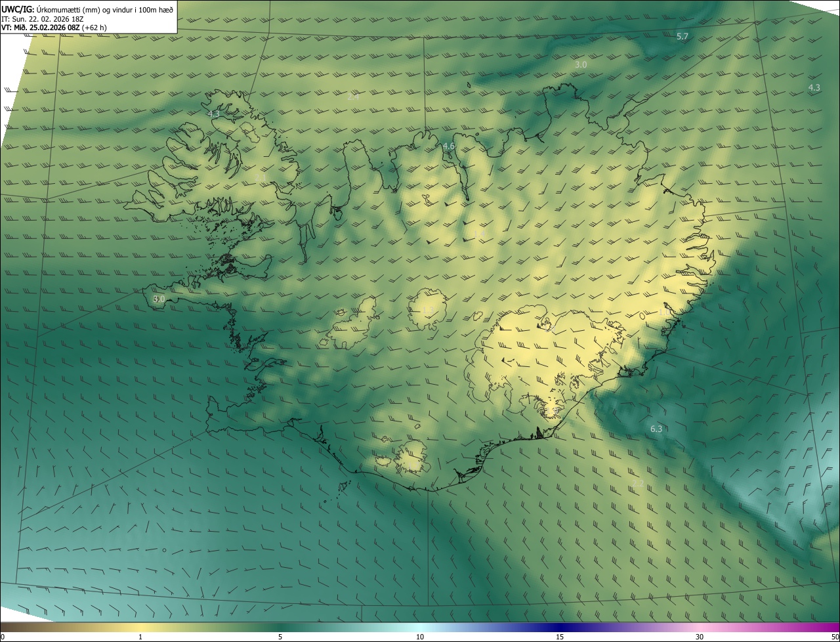The width and height of the screenshot is (840, 642).
Task: Click the 3.0 label west of Snæfellsnes
Action: 159,299
